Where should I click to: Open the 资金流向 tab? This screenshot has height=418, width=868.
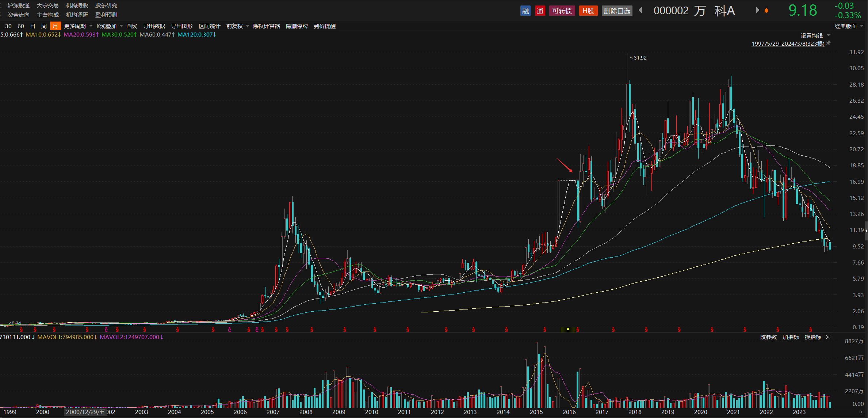point(18,15)
